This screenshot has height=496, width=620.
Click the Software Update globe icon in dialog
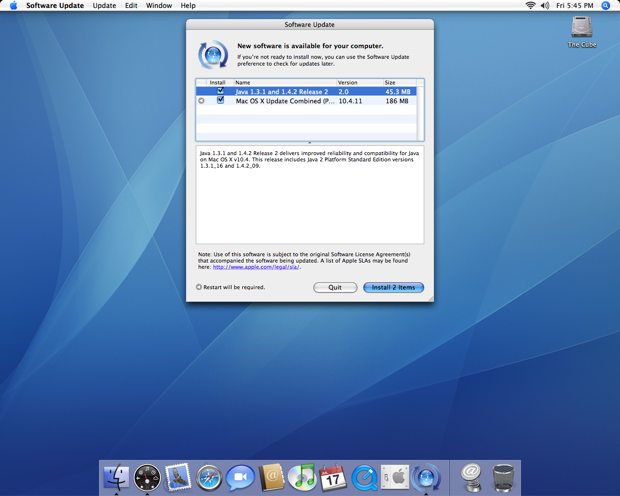pyautogui.click(x=213, y=55)
